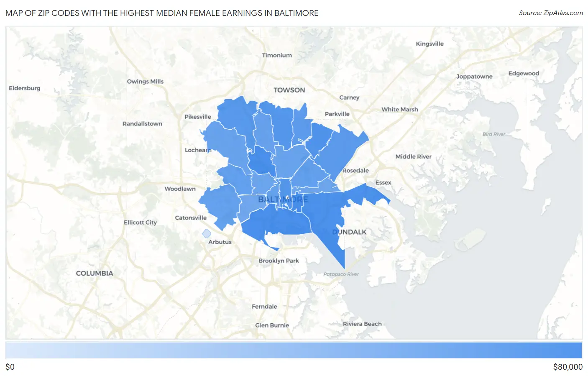Click the Source: ZipAtlas.com credit text

pos(551,13)
